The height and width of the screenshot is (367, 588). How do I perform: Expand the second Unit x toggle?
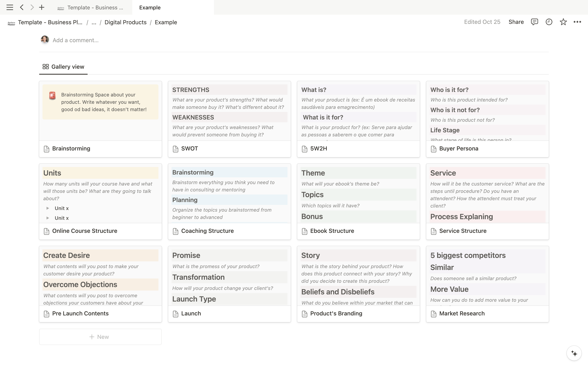click(48, 218)
